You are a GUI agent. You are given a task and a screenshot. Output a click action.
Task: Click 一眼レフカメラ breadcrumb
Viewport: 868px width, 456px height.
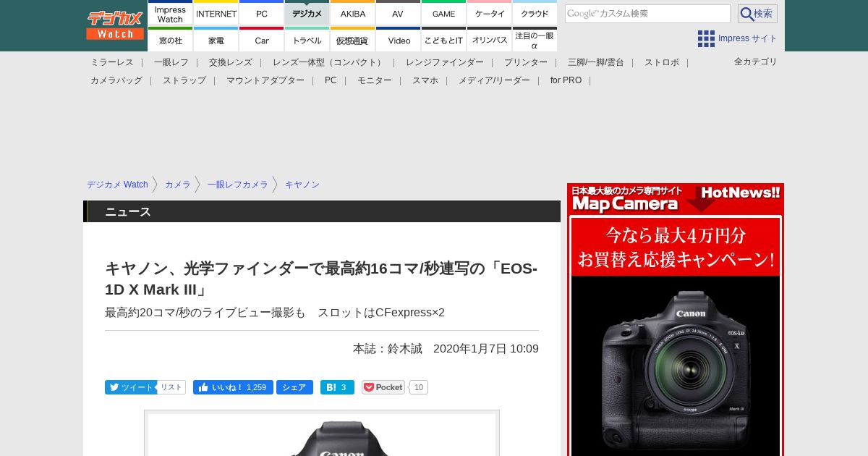[238, 185]
